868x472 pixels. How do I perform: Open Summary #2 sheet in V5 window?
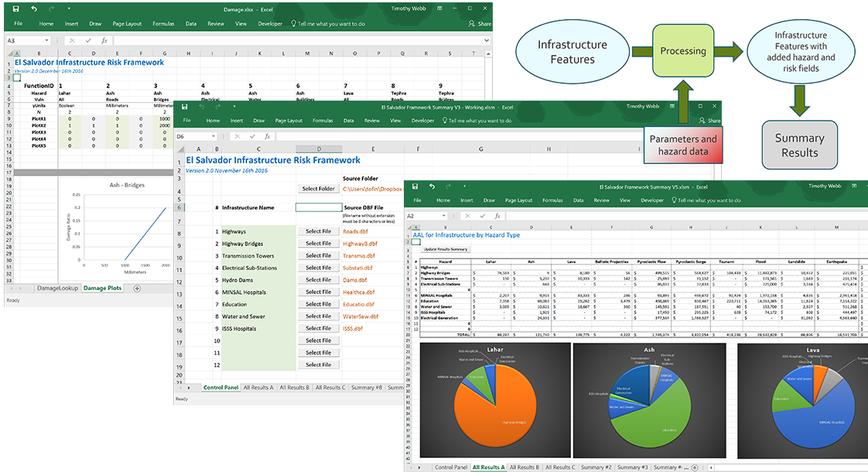coord(596,467)
